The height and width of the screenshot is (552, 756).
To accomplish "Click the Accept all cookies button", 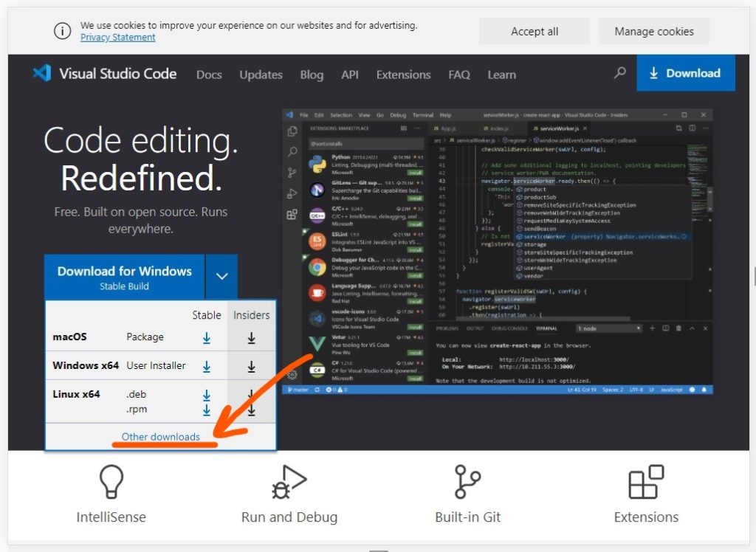I will [x=534, y=31].
